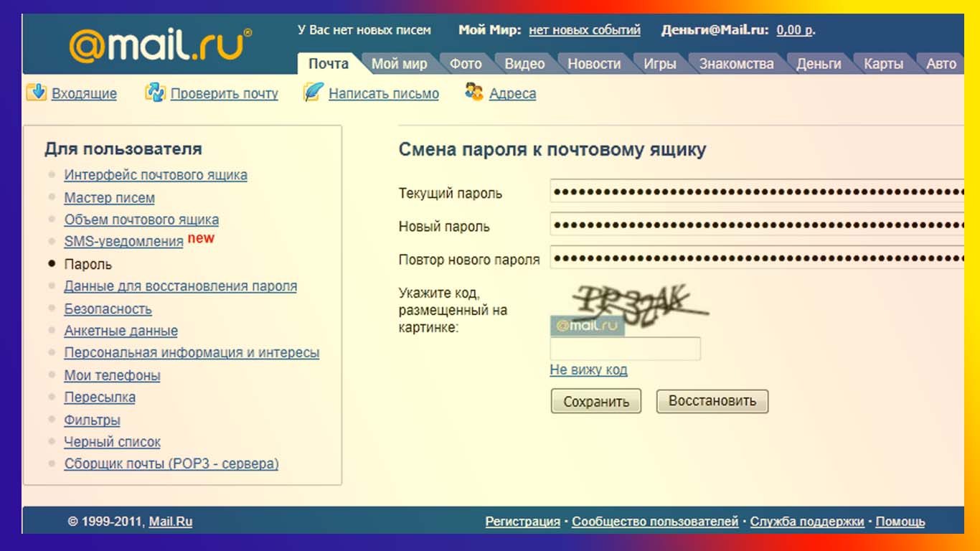980x551 pixels.
Task: Click the 0,00 р. balance link
Action: (x=796, y=30)
